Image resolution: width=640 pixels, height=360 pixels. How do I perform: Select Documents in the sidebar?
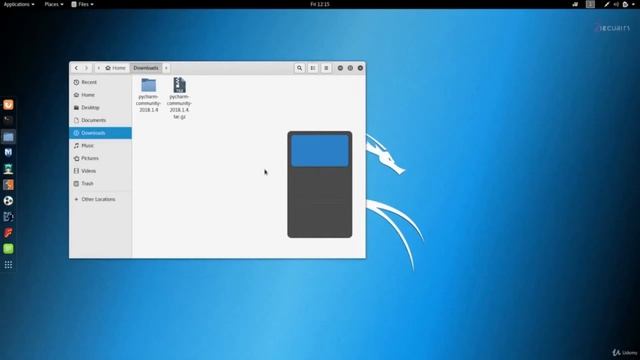click(x=100, y=120)
